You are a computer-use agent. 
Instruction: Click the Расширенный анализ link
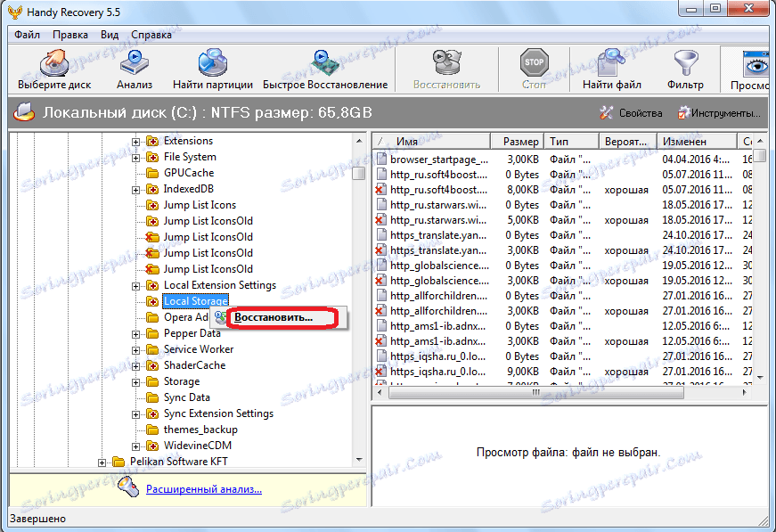coord(204,489)
